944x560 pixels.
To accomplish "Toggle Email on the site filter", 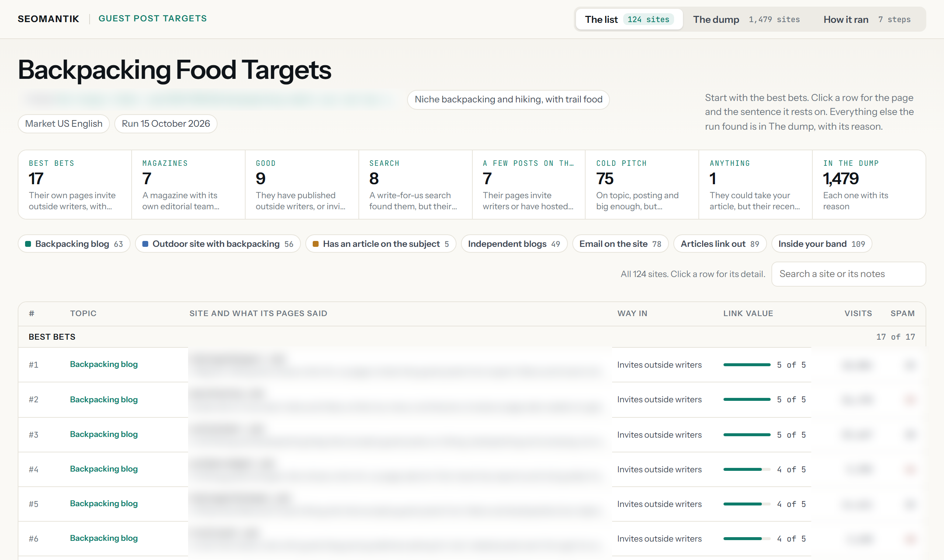I will coord(620,244).
